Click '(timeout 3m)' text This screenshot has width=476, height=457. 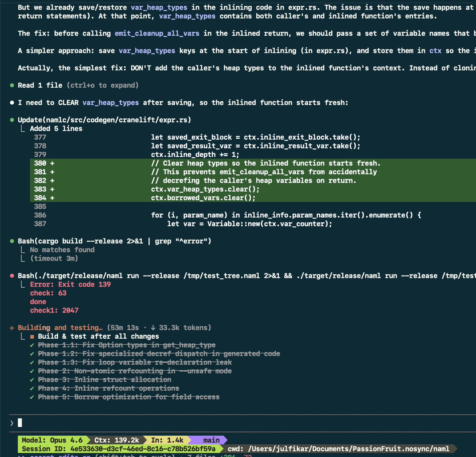point(54,258)
